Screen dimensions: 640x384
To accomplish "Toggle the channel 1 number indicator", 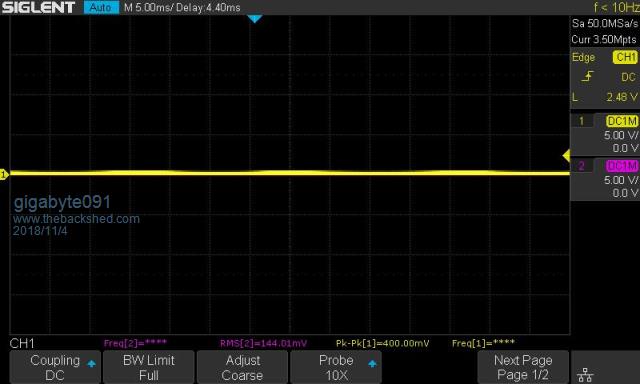I will click(582, 121).
